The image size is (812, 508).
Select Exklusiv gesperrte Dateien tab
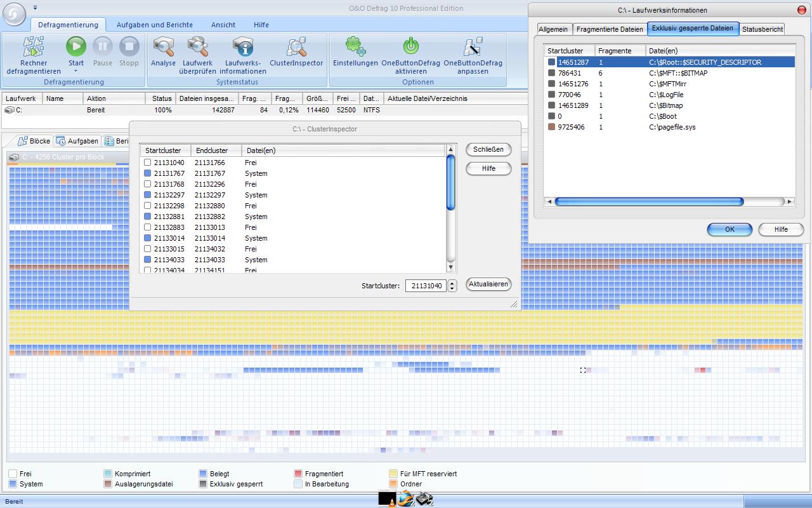(x=693, y=28)
